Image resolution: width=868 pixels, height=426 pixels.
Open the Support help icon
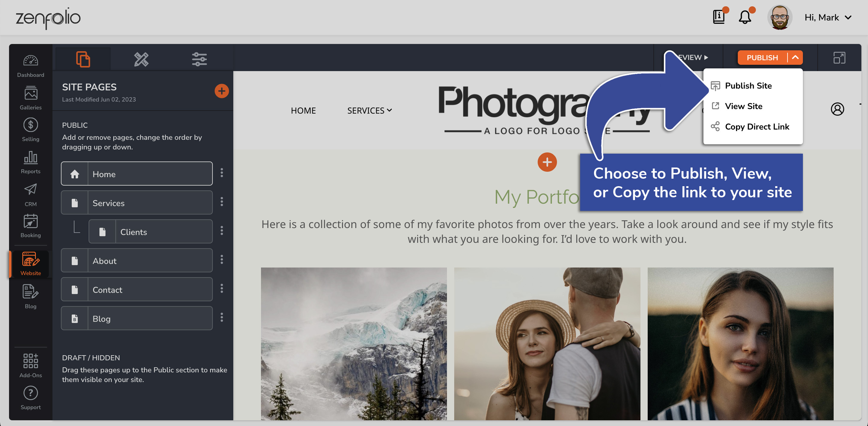30,398
